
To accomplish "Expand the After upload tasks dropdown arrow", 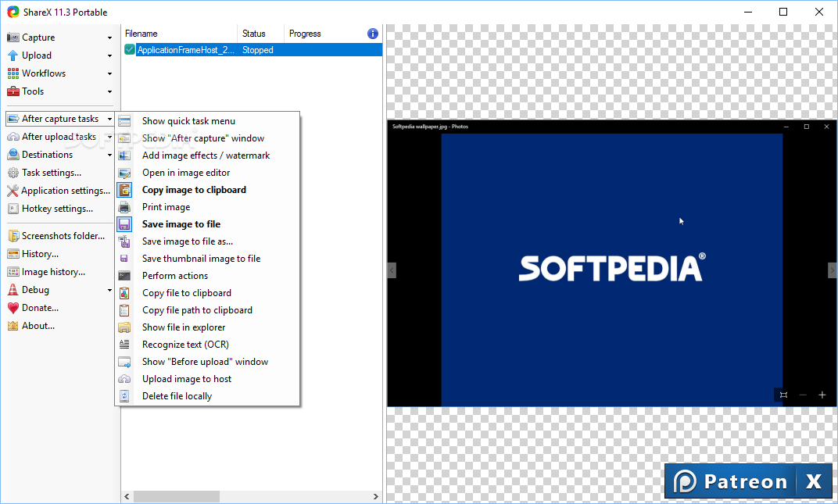I will pos(109,138).
